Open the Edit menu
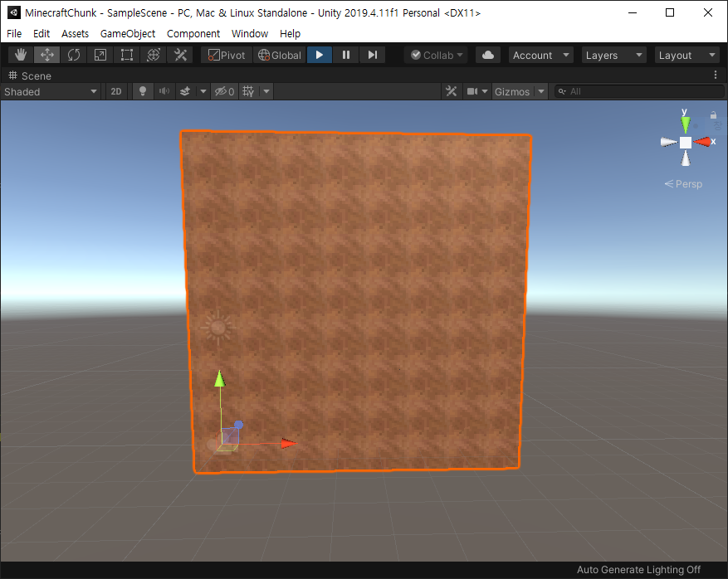 [x=42, y=33]
